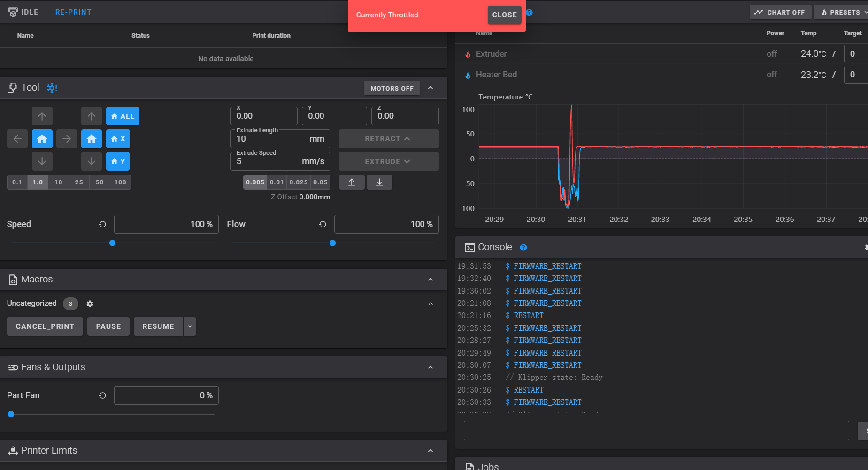868x470 pixels.
Task: Turn motors off
Action: click(392, 88)
